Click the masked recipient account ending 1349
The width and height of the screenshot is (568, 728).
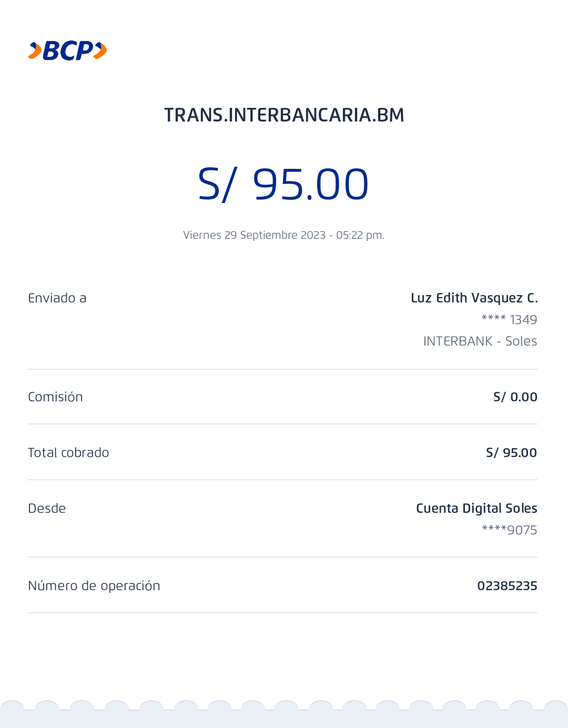pos(509,320)
